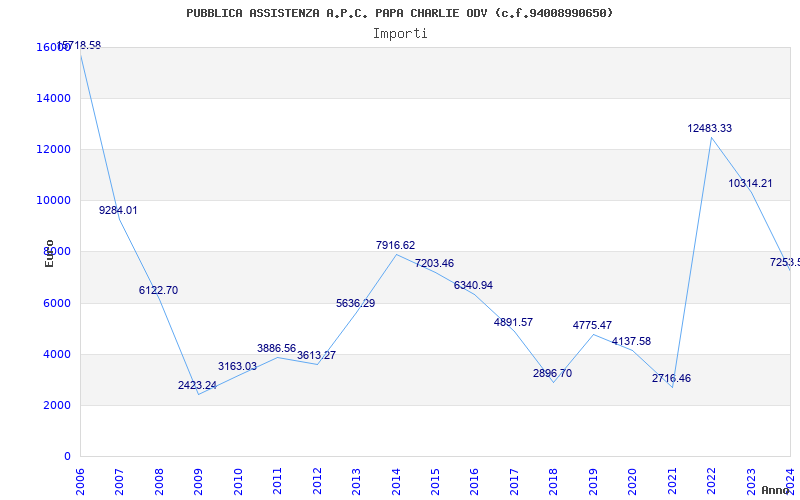Click the x-axis year 2017
Screen dimensions: 800x500
click(514, 482)
